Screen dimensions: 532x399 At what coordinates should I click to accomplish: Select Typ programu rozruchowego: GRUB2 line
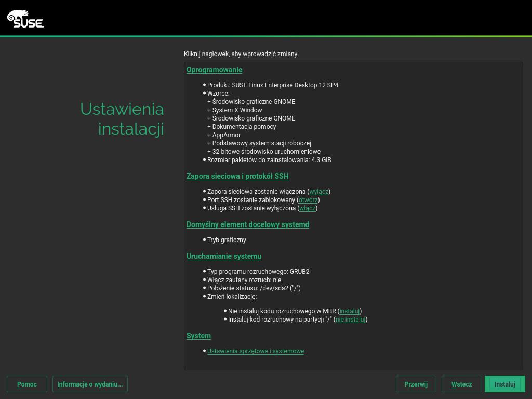click(258, 272)
